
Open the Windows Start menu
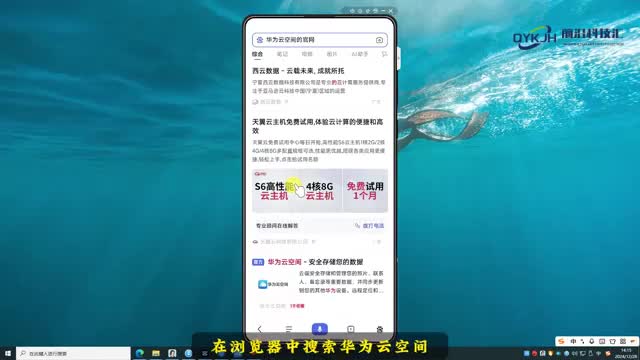(8, 353)
